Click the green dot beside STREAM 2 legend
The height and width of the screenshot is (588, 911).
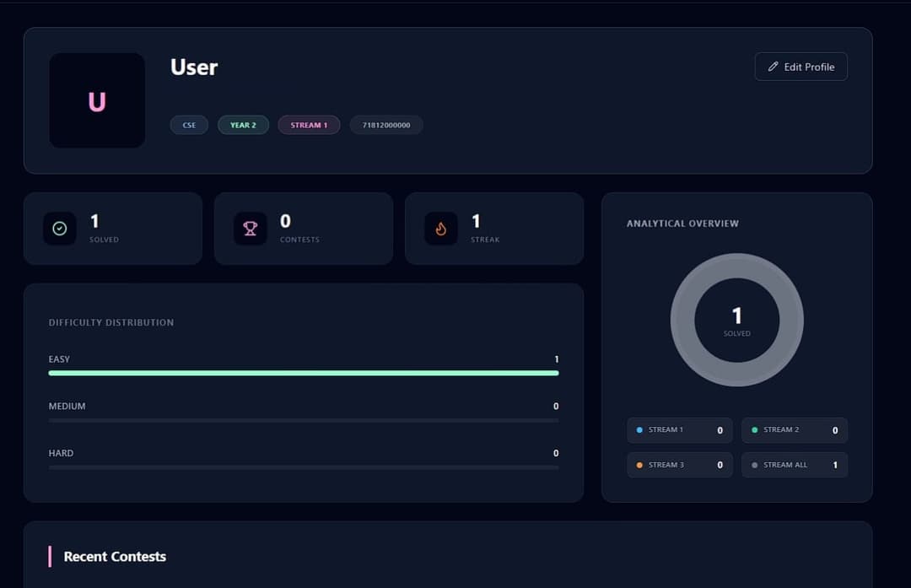pos(753,429)
